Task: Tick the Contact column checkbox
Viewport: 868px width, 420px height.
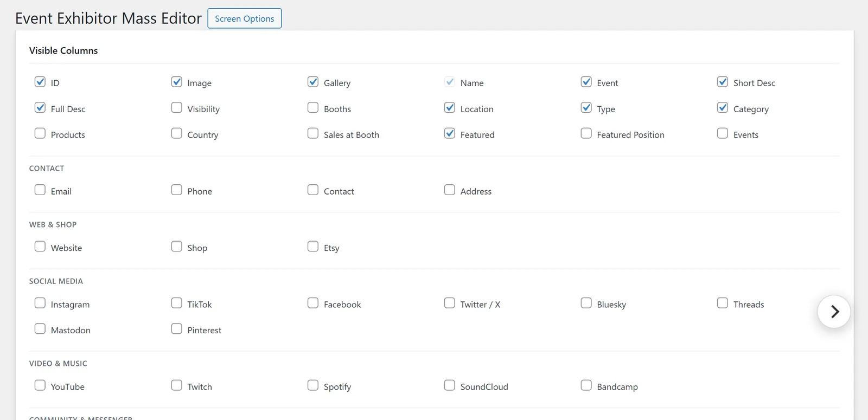Action: click(313, 190)
